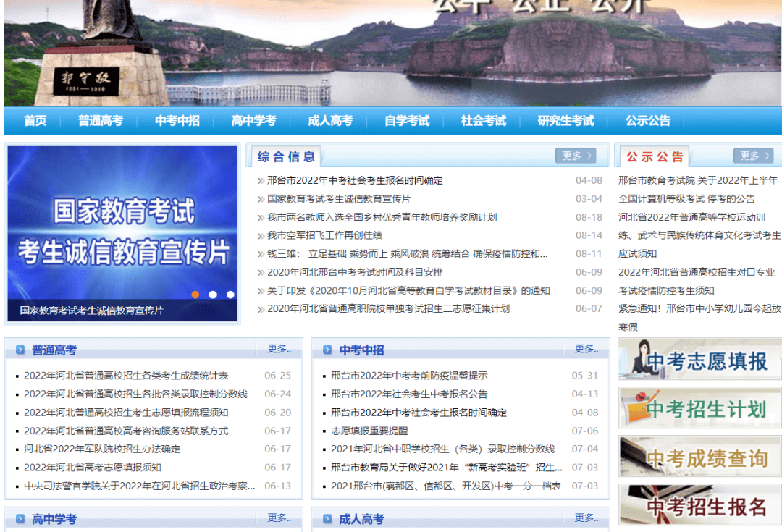
Task: Switch to second carousel slide dot
Action: [x=213, y=295]
